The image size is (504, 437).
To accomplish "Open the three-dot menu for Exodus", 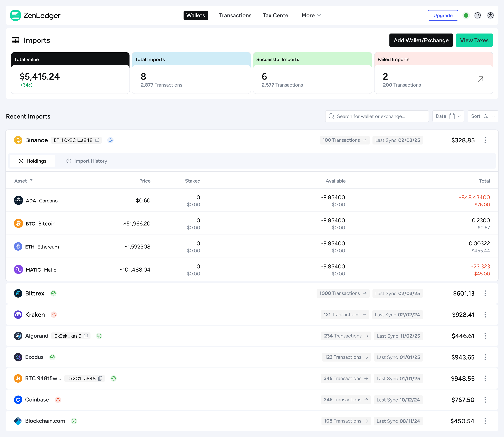I will [485, 357].
